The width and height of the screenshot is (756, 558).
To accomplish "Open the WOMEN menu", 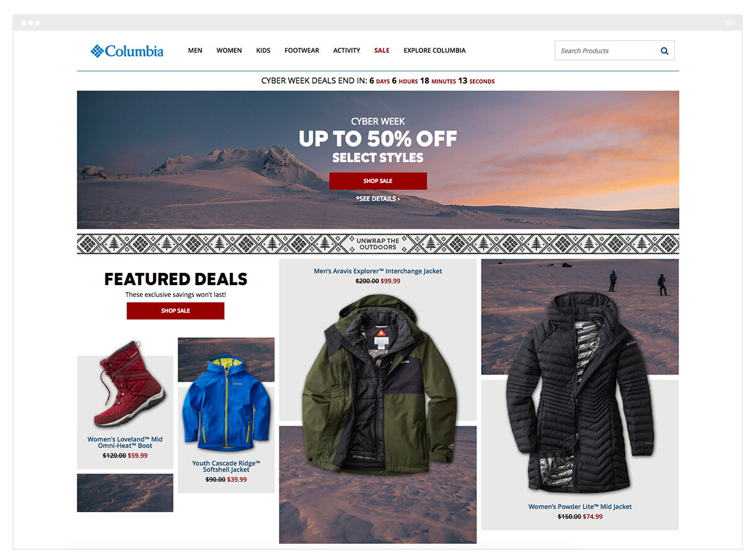I will point(229,51).
